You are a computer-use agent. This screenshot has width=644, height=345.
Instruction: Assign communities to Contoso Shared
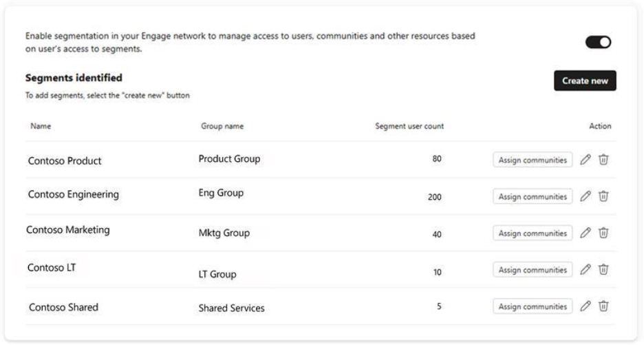coord(533,306)
